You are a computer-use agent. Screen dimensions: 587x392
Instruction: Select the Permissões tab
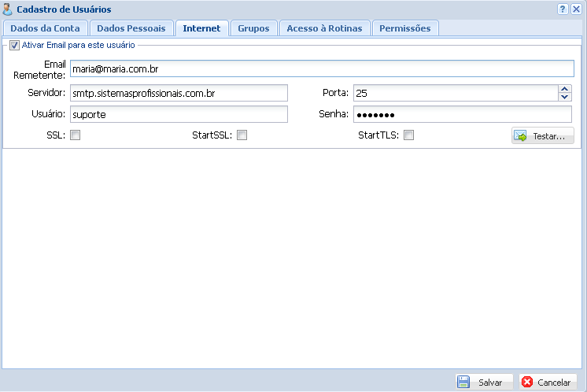point(404,28)
